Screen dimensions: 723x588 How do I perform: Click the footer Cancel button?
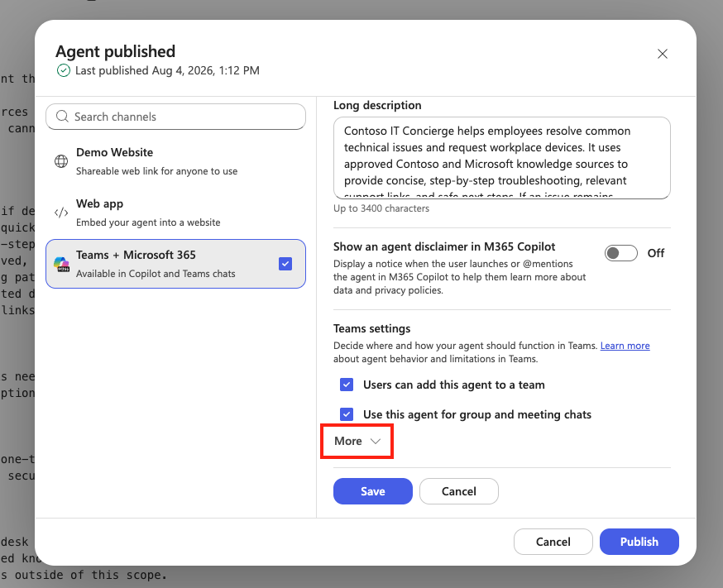[x=553, y=542]
